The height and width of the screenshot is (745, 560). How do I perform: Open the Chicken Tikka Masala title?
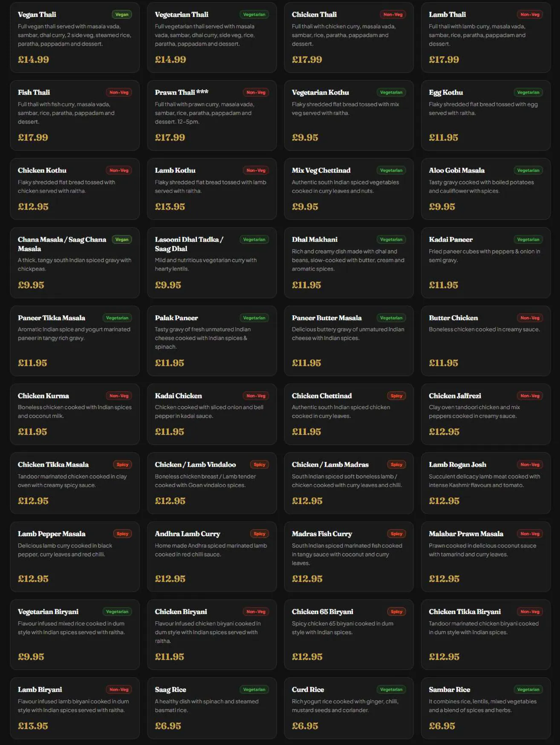53,465
